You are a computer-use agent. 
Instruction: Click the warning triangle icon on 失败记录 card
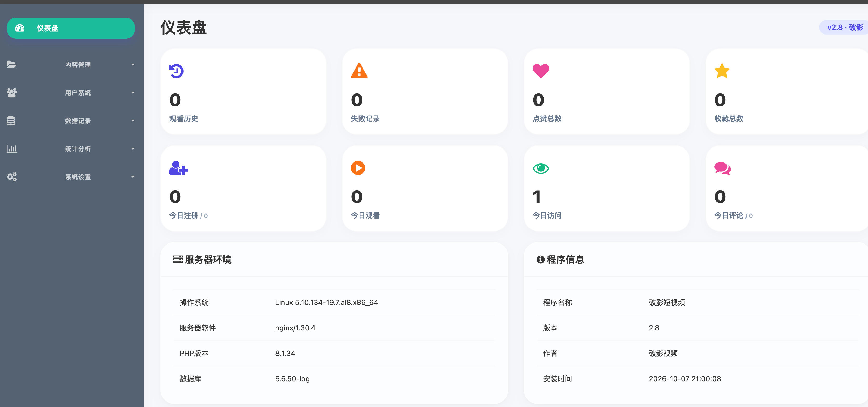(x=359, y=71)
